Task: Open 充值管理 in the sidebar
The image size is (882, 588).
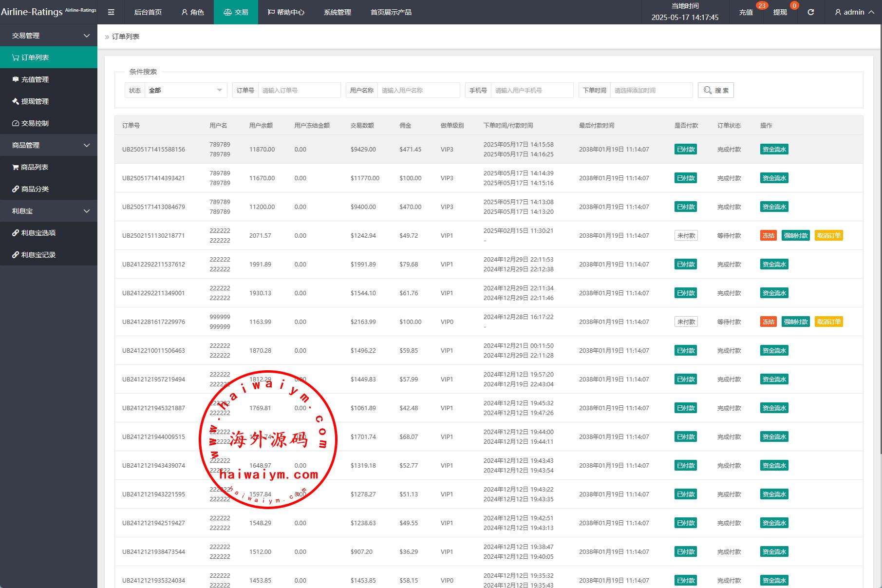Action: [35, 79]
